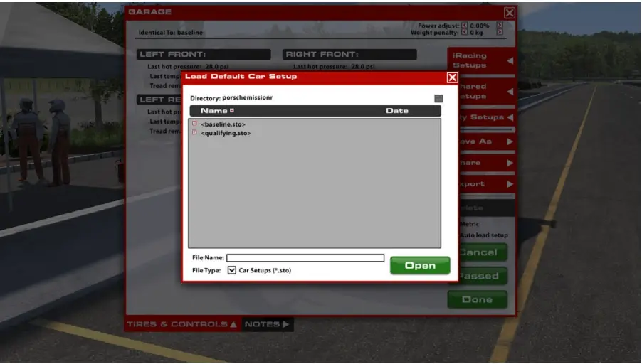This screenshot has height=364, width=642.
Task: Click the 0.00% Power adjust value
Action: tap(479, 26)
